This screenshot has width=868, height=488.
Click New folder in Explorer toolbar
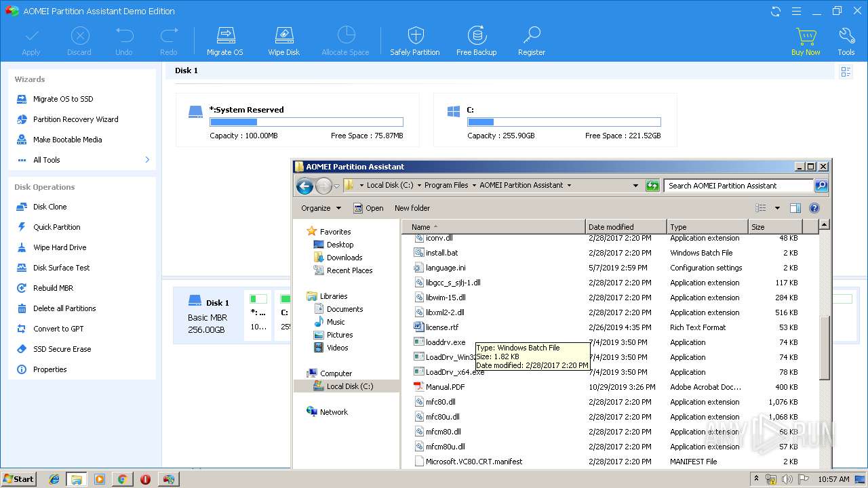tap(412, 208)
